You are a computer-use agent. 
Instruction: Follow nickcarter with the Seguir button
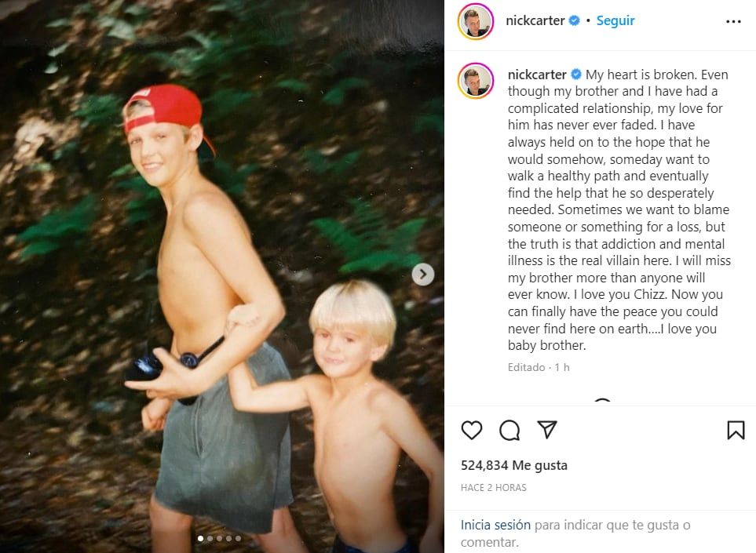point(615,21)
